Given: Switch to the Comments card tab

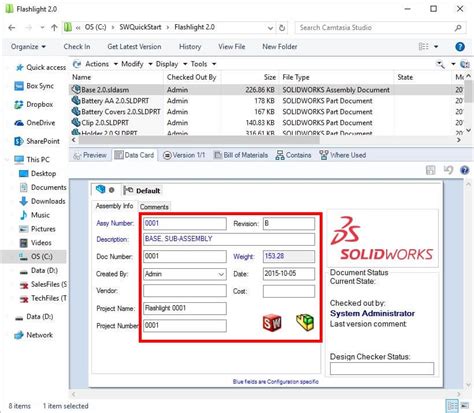Looking at the screenshot, I should [x=154, y=207].
